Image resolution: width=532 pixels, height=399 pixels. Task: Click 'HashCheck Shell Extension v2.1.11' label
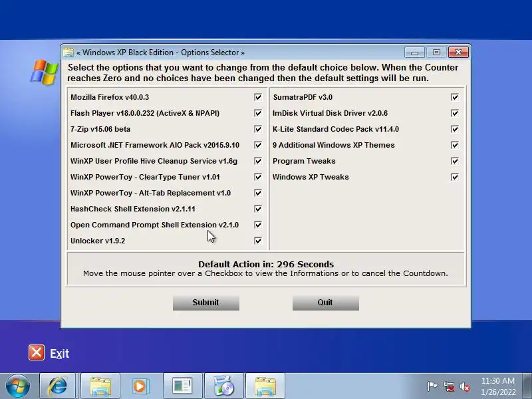[132, 209]
